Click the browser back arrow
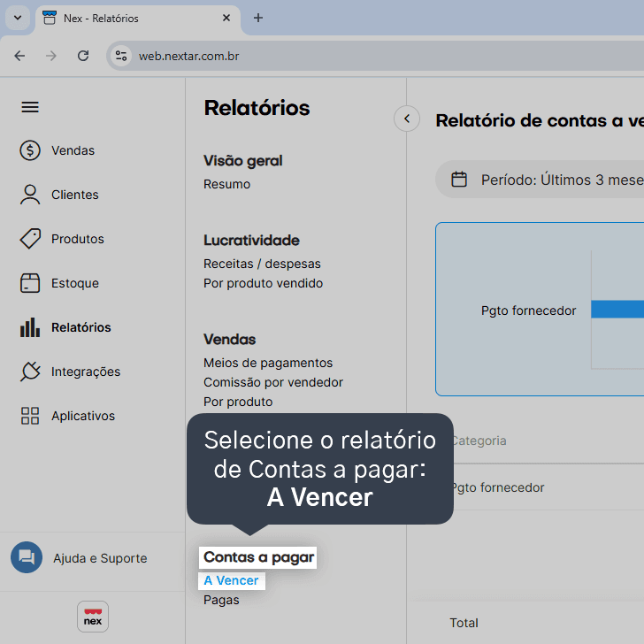Image resolution: width=644 pixels, height=644 pixels. [19, 56]
